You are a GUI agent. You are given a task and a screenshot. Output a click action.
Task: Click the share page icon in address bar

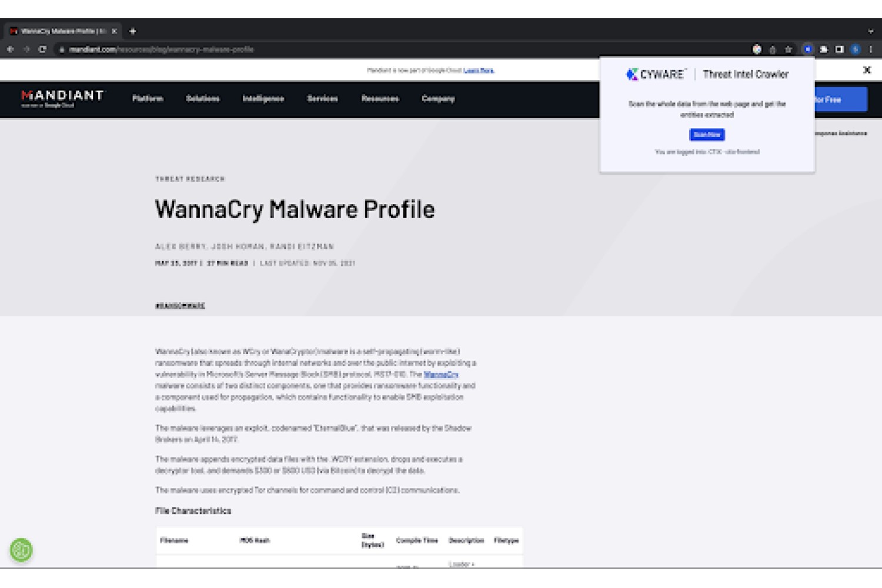[773, 49]
